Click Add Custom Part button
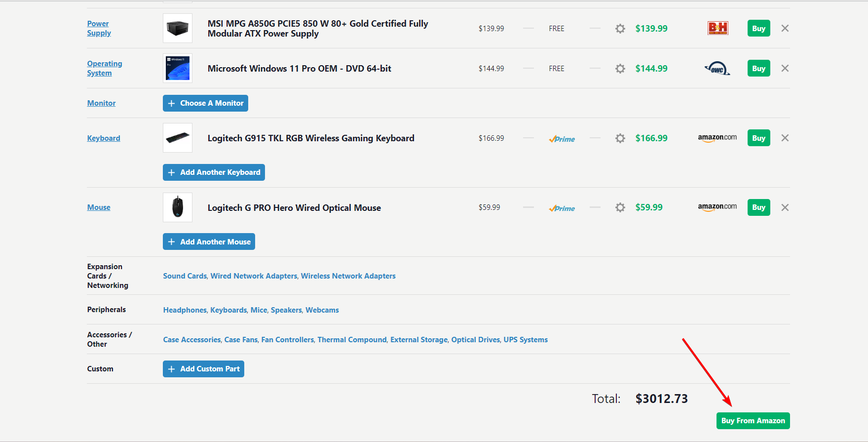868x442 pixels. pyautogui.click(x=203, y=369)
